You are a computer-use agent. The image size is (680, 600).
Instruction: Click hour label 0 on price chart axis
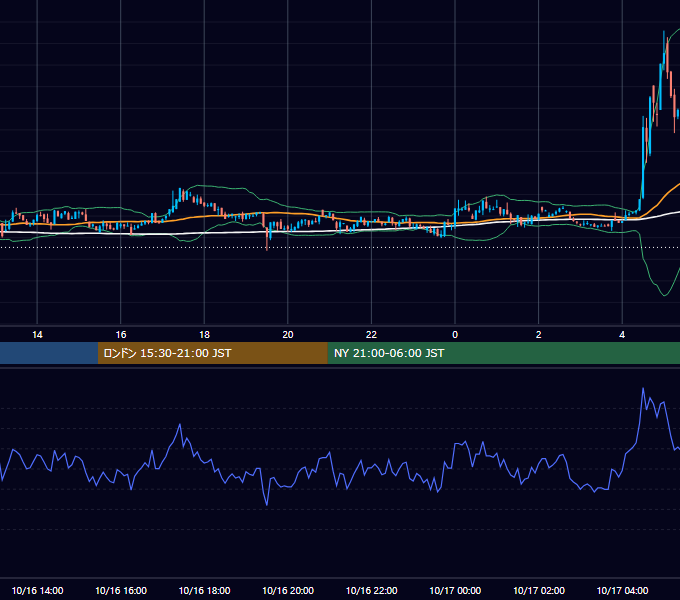point(455,335)
